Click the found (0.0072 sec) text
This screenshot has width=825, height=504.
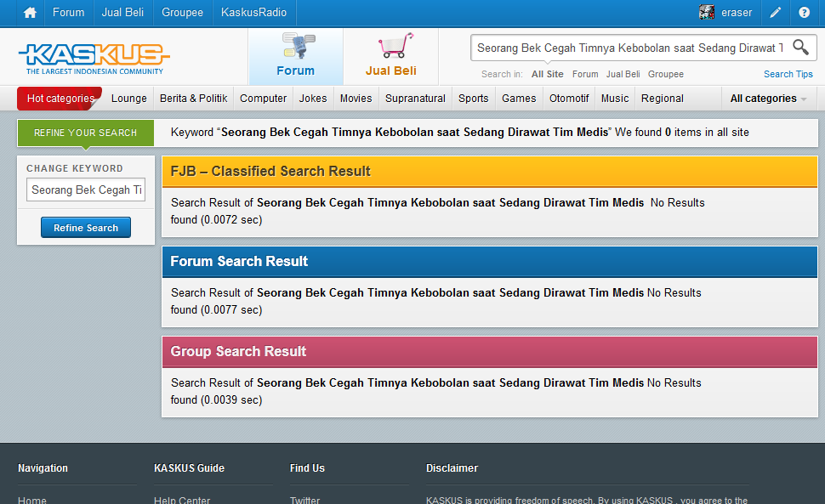point(216,219)
